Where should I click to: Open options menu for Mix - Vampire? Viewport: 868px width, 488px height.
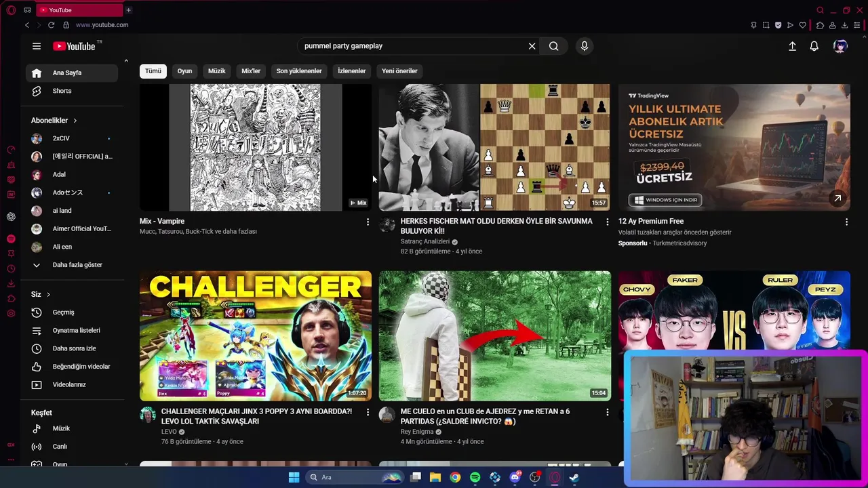pyautogui.click(x=368, y=222)
